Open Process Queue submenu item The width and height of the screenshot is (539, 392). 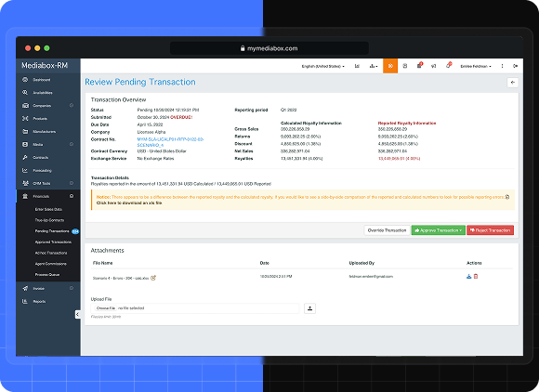pos(47,275)
